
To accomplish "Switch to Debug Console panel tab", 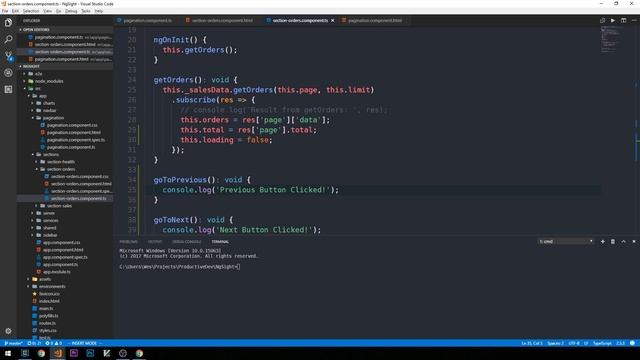I will click(187, 242).
